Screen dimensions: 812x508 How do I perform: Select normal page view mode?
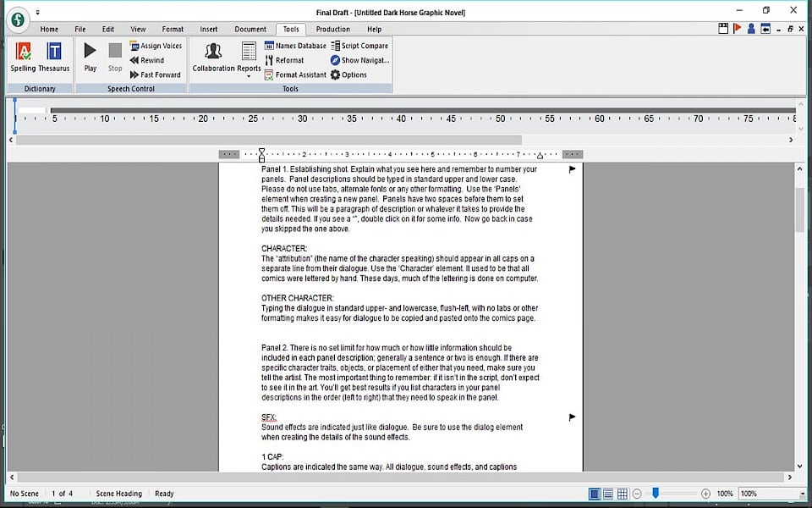point(595,494)
